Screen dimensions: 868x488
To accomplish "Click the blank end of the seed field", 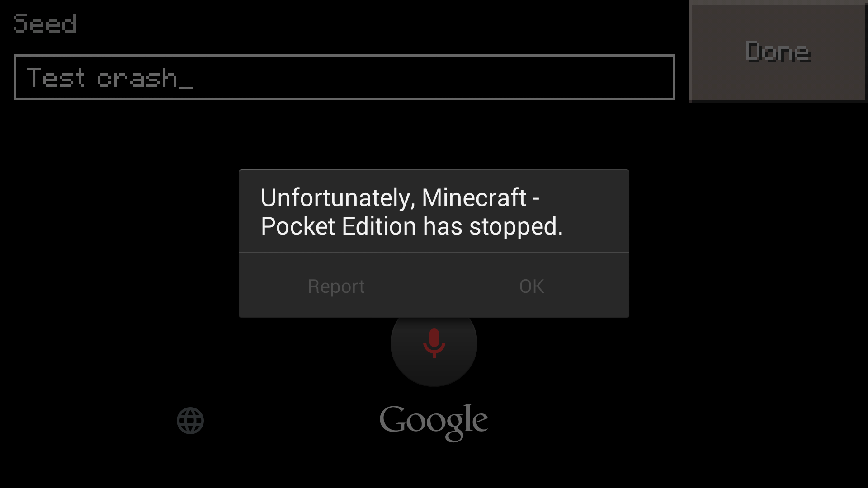I will pyautogui.click(x=434, y=77).
